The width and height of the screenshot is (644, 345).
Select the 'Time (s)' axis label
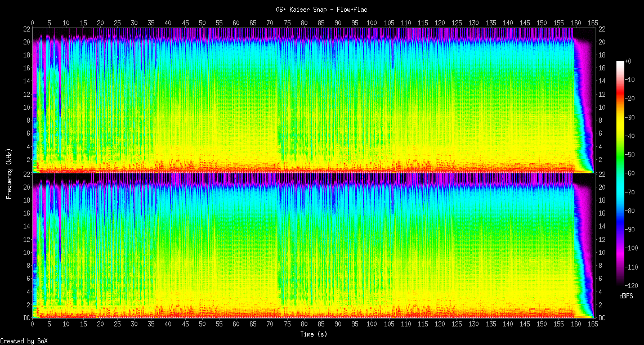pyautogui.click(x=314, y=334)
